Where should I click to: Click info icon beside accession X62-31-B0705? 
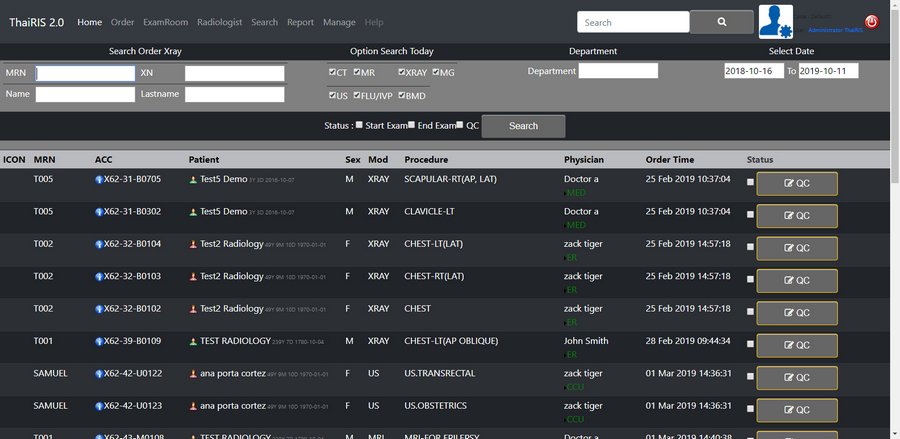coord(99,180)
